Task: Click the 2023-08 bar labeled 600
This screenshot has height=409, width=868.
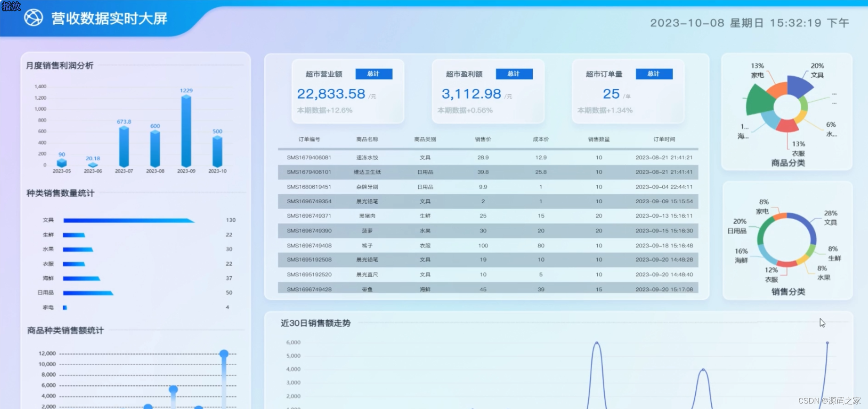Action: (155, 149)
